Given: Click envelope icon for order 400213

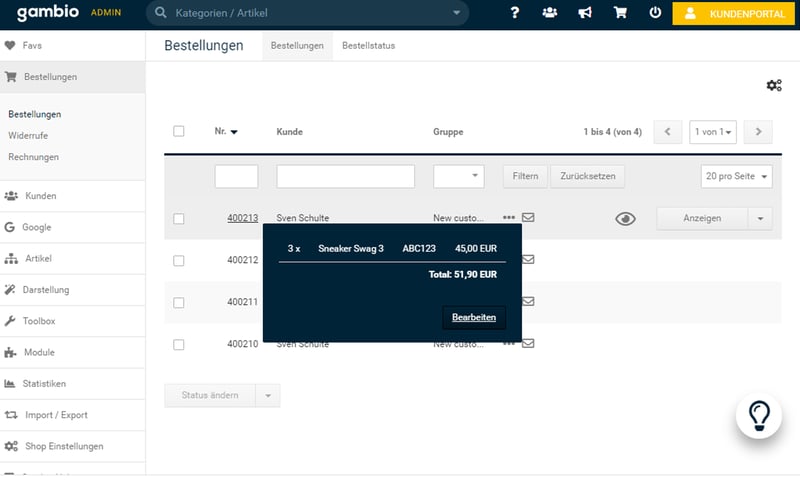Looking at the screenshot, I should pyautogui.click(x=528, y=217).
